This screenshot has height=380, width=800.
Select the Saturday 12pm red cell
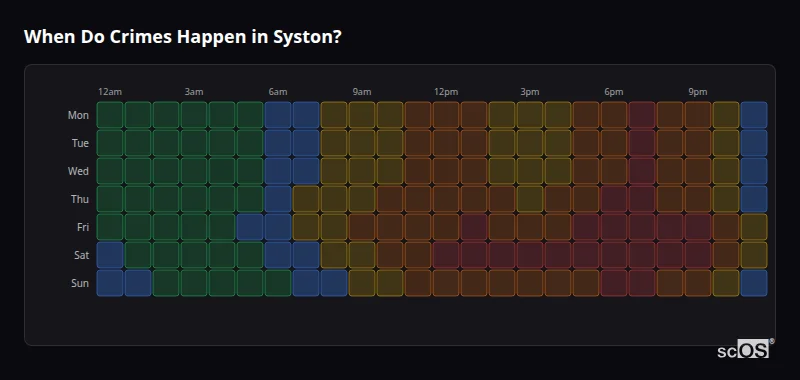tap(446, 255)
